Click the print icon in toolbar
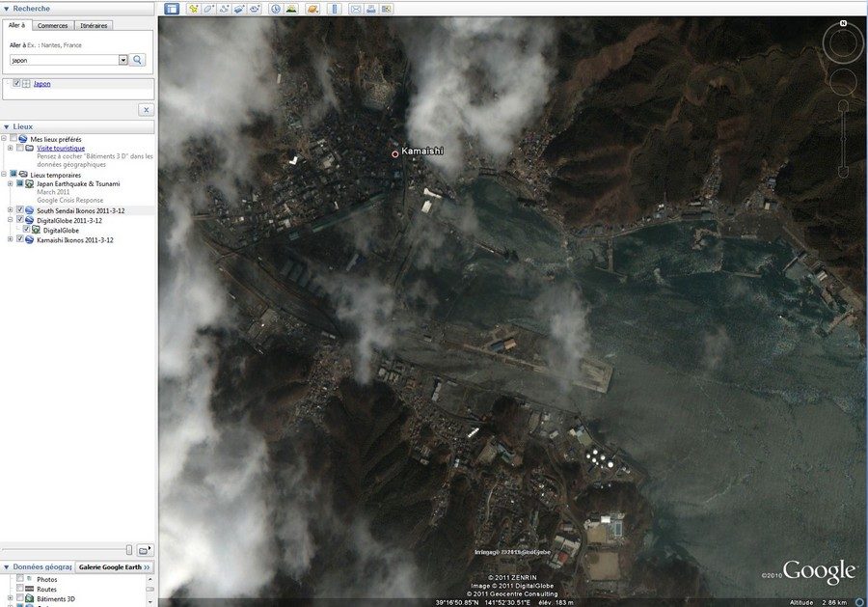Image resolution: width=868 pixels, height=607 pixels. 369,9
